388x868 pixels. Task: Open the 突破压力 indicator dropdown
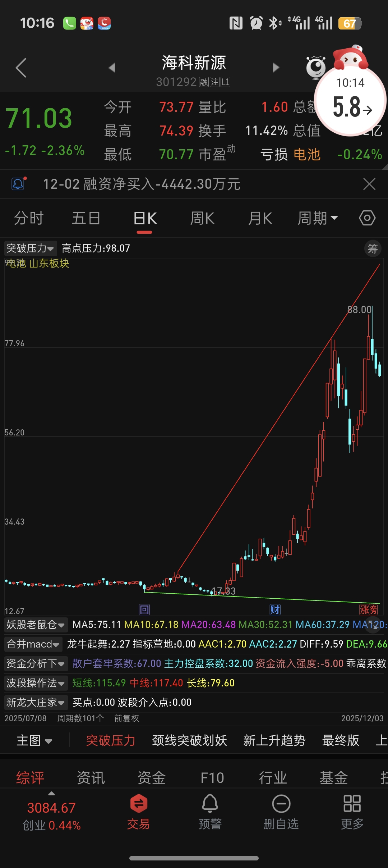31,248
